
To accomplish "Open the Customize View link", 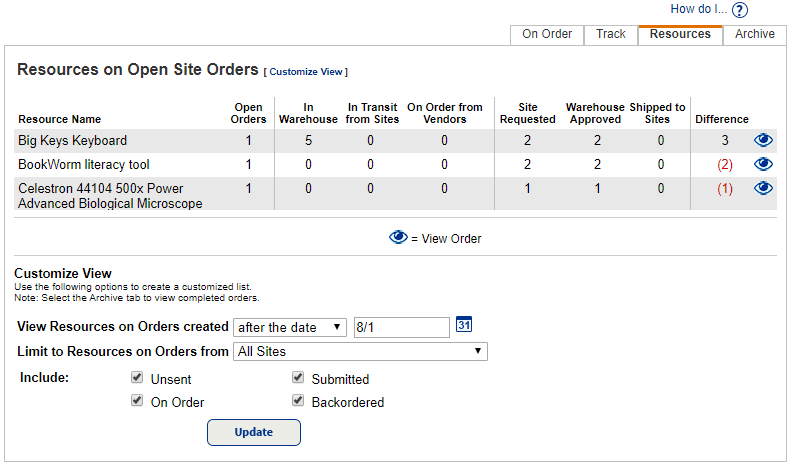I will (306, 72).
